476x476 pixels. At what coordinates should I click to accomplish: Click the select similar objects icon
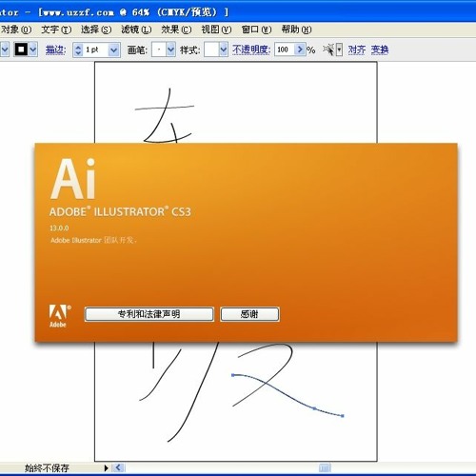[329, 50]
